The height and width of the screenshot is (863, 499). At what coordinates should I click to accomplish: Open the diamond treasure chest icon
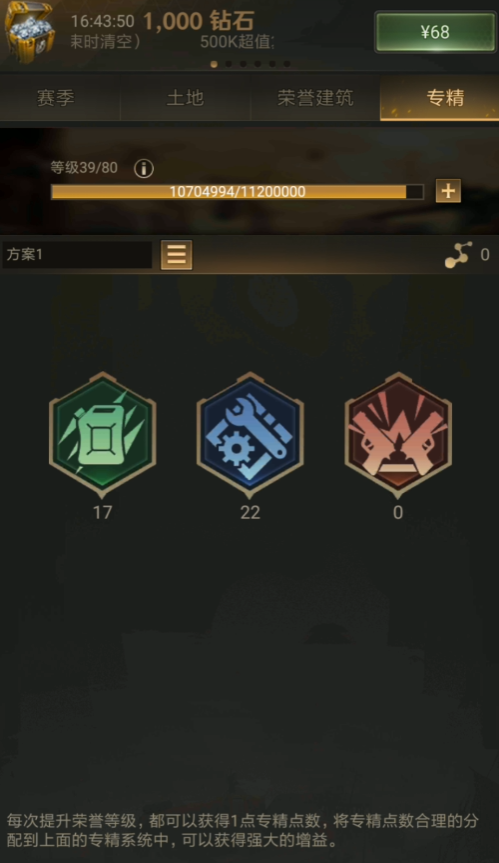[x=29, y=31]
